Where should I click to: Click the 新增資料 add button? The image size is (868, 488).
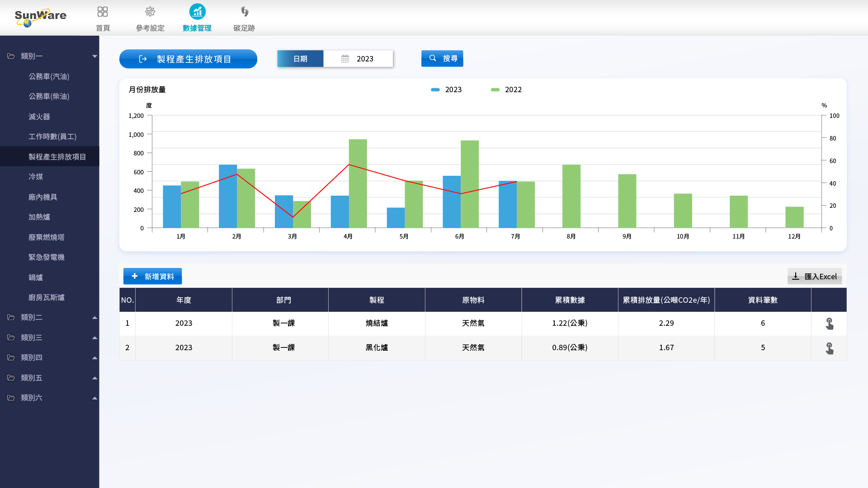152,276
